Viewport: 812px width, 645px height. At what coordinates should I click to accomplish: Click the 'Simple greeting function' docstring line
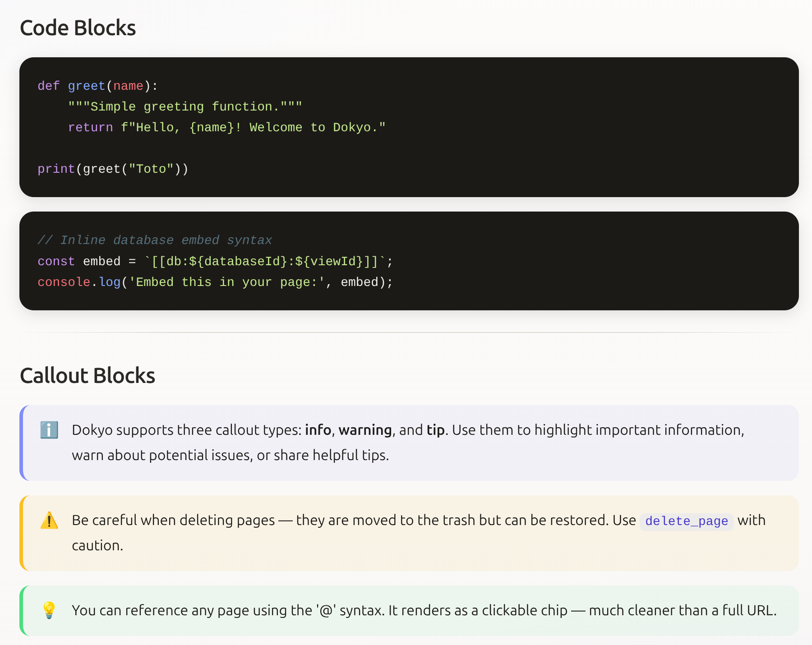185,106
